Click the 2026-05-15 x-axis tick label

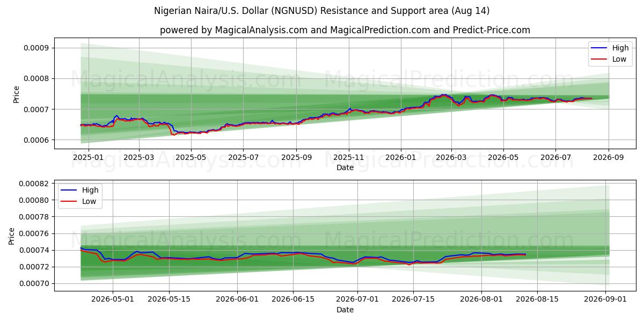coord(169,299)
